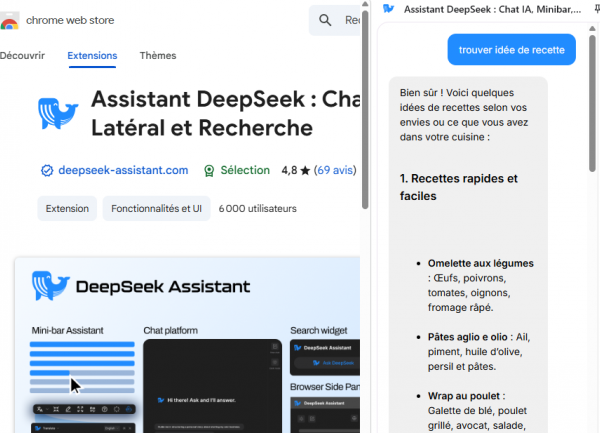Click the Wrap au poulet list item
The width and height of the screenshot is (600, 433).
(477, 411)
